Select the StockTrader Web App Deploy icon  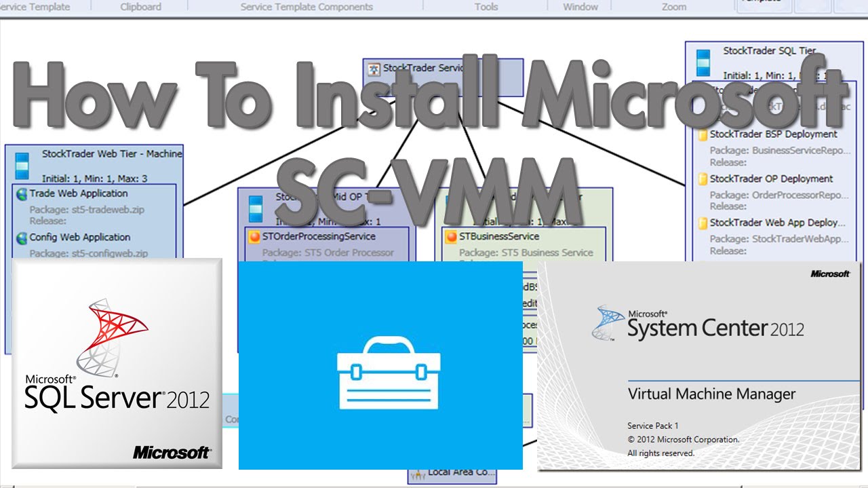tap(703, 223)
